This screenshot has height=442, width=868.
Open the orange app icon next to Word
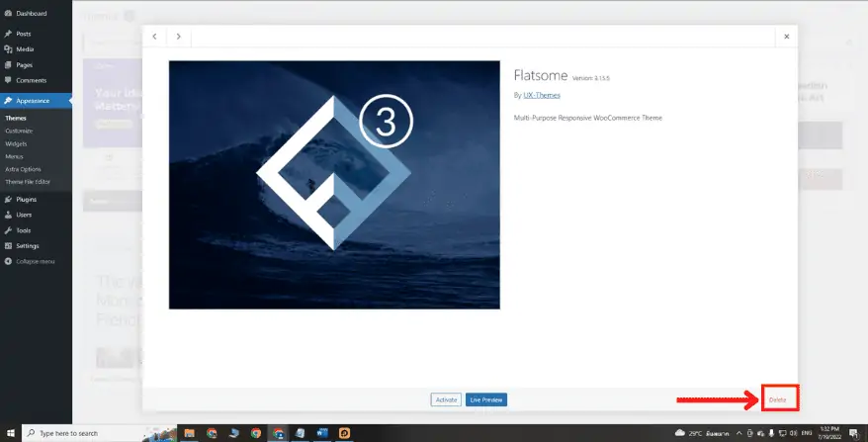point(344,433)
